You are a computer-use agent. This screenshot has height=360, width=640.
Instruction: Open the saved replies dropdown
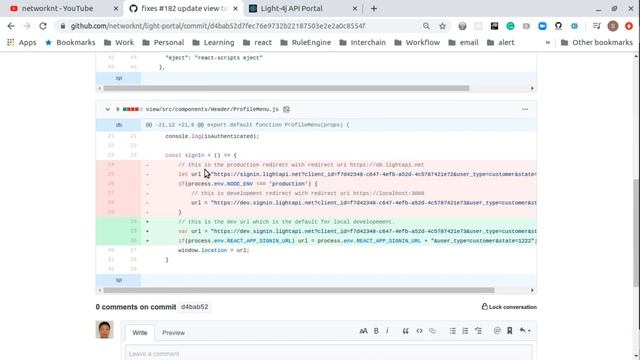pos(525,331)
